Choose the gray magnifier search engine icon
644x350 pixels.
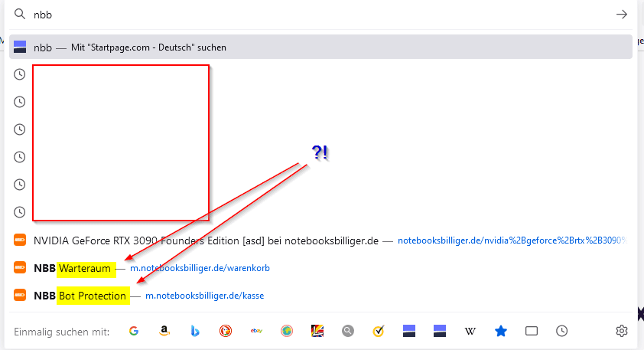348,331
